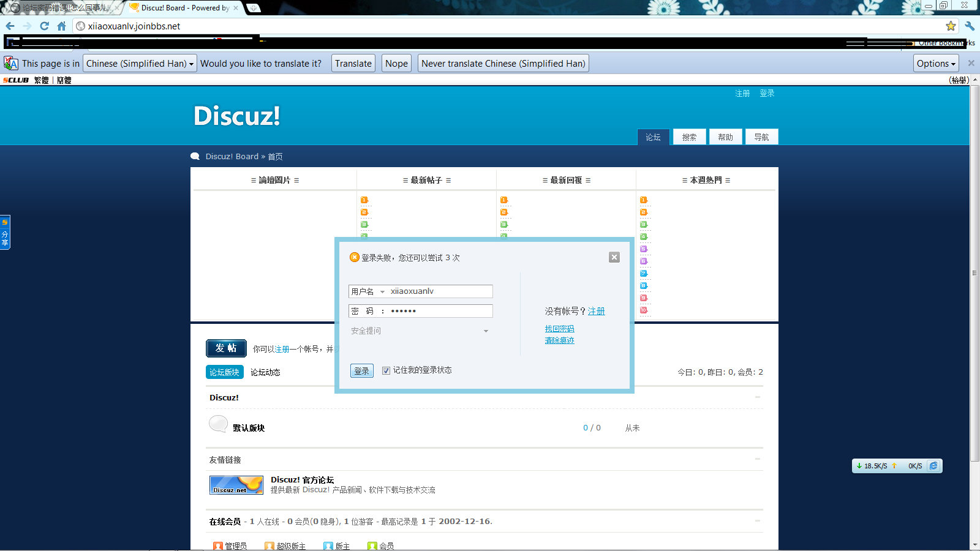Click rank 1 icon under 最新回復

[504, 200]
